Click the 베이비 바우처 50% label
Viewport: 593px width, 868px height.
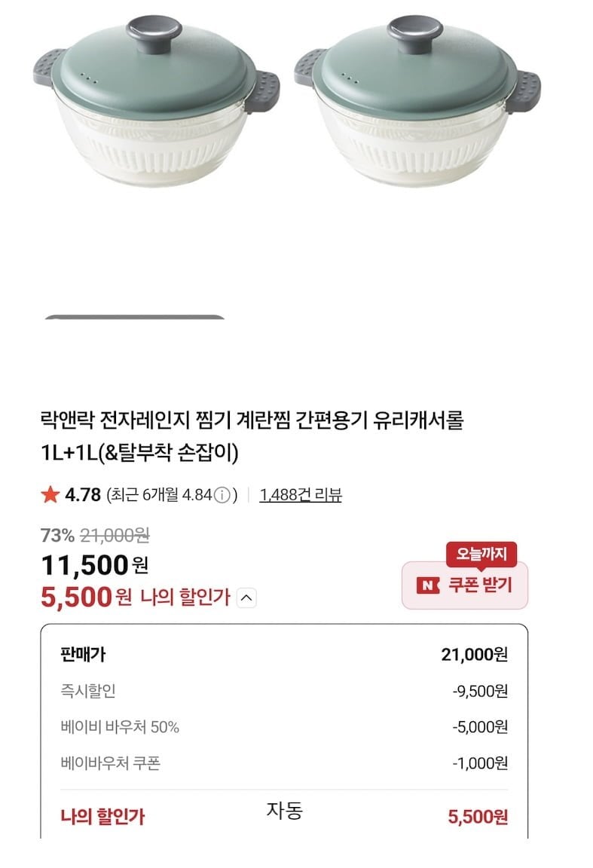(x=120, y=727)
